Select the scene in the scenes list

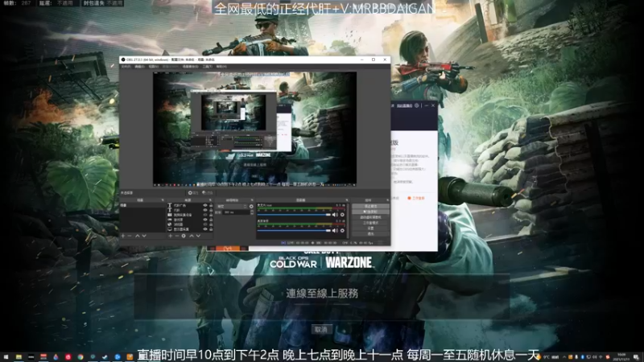click(x=142, y=205)
